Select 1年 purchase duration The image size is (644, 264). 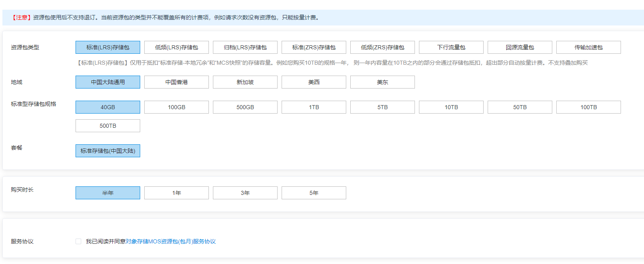(x=177, y=193)
